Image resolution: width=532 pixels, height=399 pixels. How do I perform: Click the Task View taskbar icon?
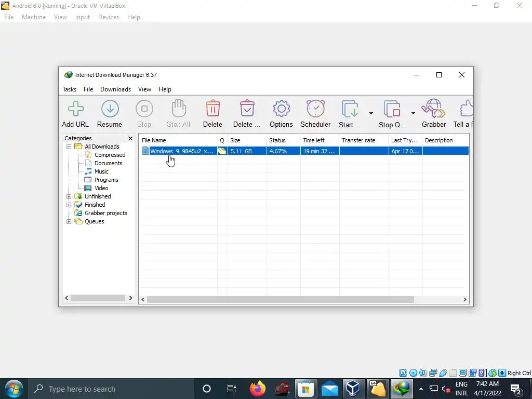coord(231,389)
